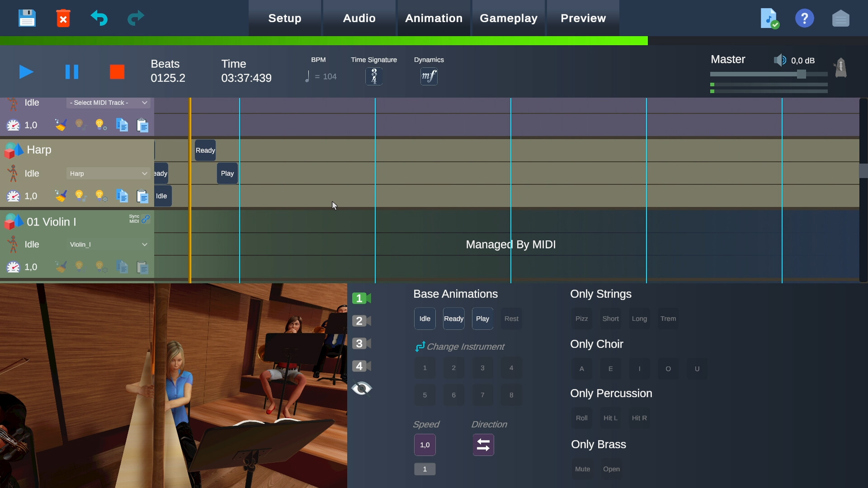Viewport: 868px width, 488px height.
Task: Toggle the eye visibility icon below camera 4
Action: coord(362,388)
